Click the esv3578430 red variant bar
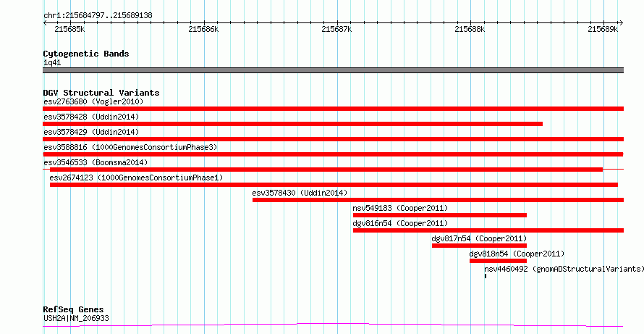Image resolution: width=644 pixels, height=334 pixels. [x=438, y=200]
